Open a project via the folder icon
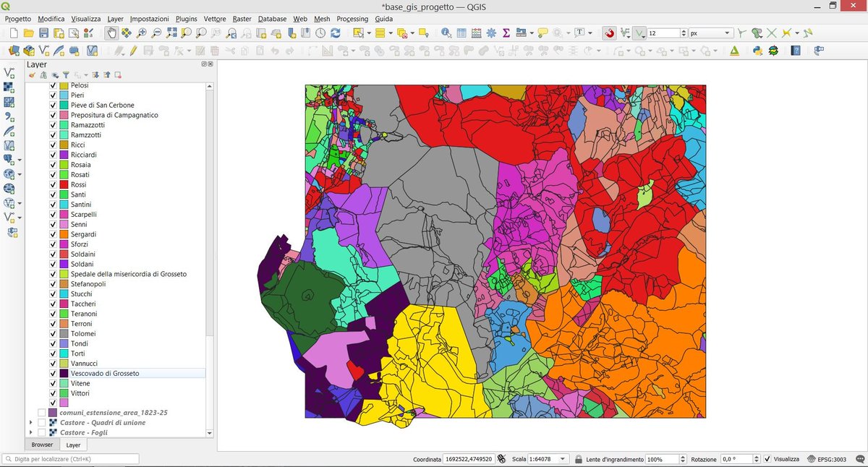Viewport: 868px width, 467px height. coord(28,33)
